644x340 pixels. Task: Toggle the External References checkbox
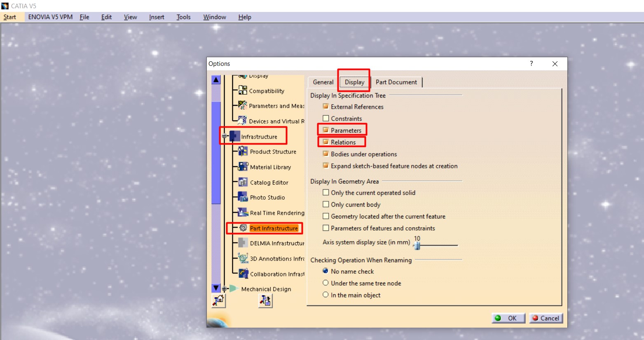pyautogui.click(x=326, y=106)
